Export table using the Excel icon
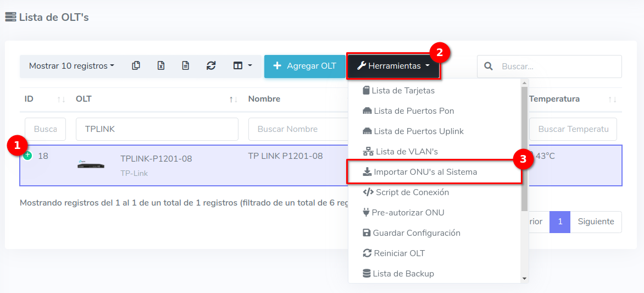The image size is (644, 293). tap(161, 66)
